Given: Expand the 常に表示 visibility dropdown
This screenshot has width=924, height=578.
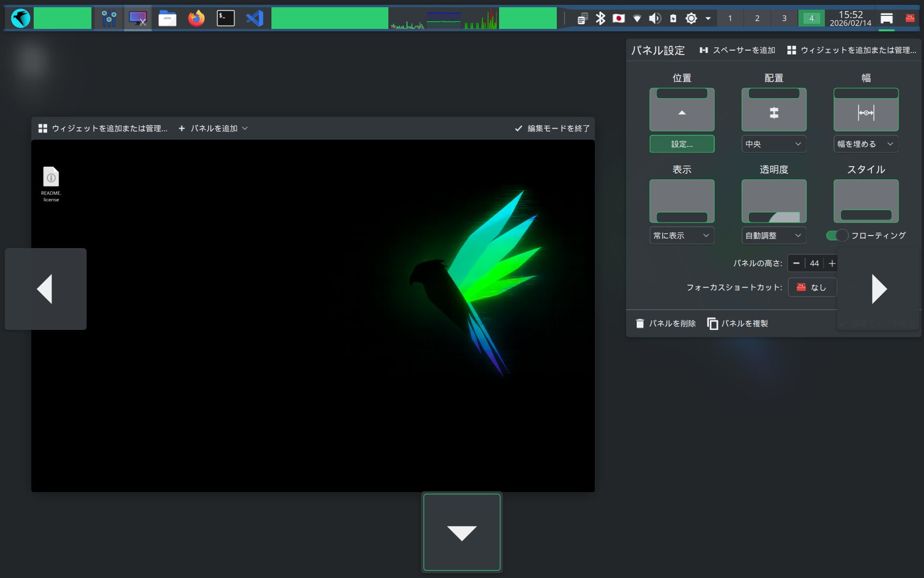Looking at the screenshot, I should (x=681, y=236).
